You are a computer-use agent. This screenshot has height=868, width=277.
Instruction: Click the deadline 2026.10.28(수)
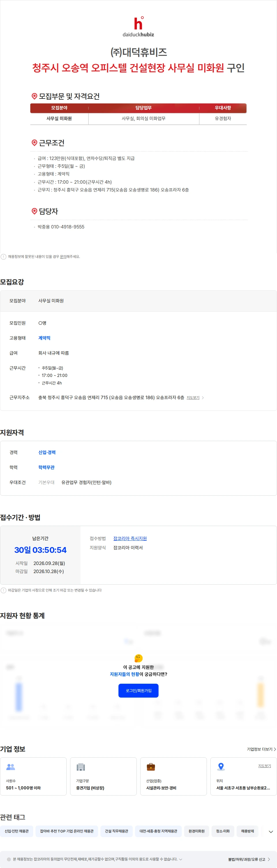(x=48, y=571)
